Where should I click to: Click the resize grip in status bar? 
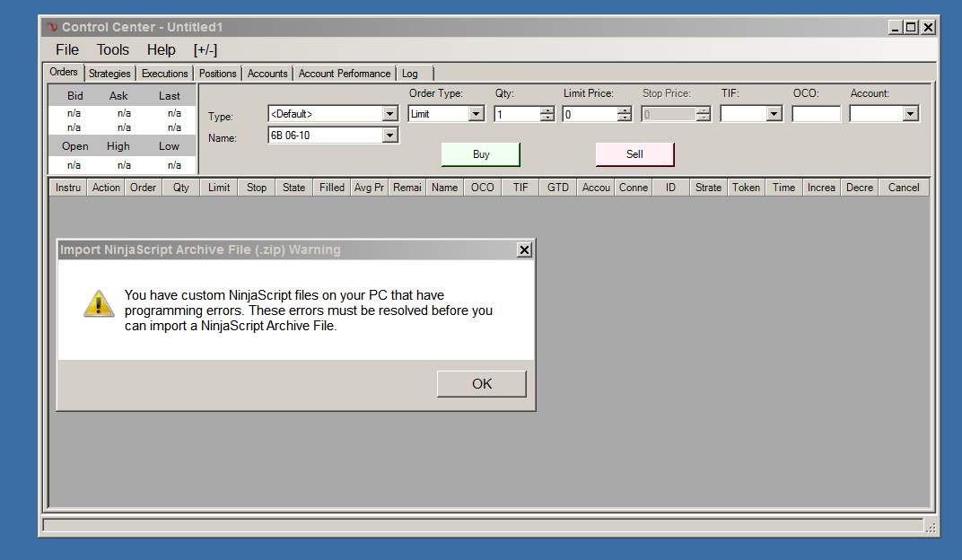pos(931,527)
